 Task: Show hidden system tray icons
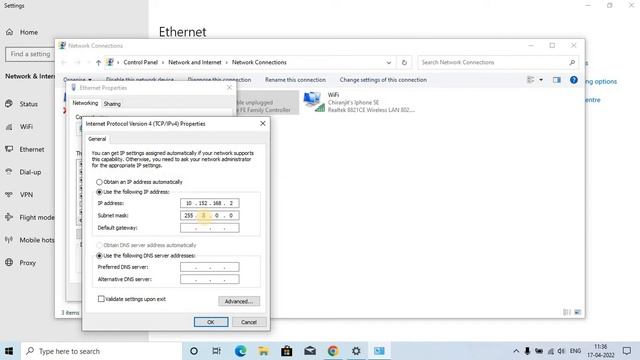point(516,351)
